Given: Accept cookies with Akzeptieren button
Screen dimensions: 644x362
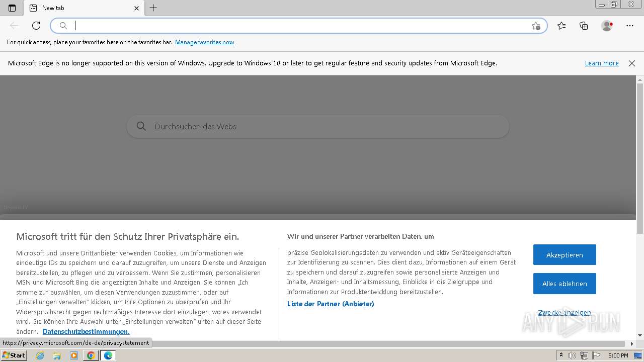Looking at the screenshot, I should [565, 255].
